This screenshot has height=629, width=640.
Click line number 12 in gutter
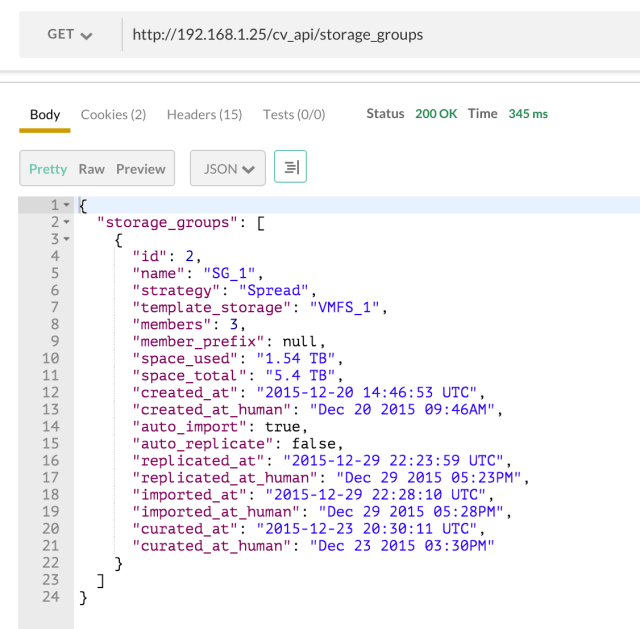pyautogui.click(x=51, y=393)
